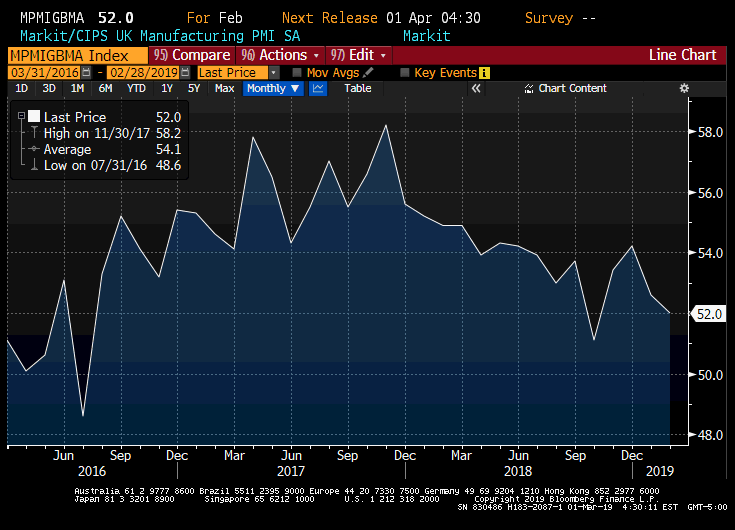Click the Chart Content icon

(529, 89)
